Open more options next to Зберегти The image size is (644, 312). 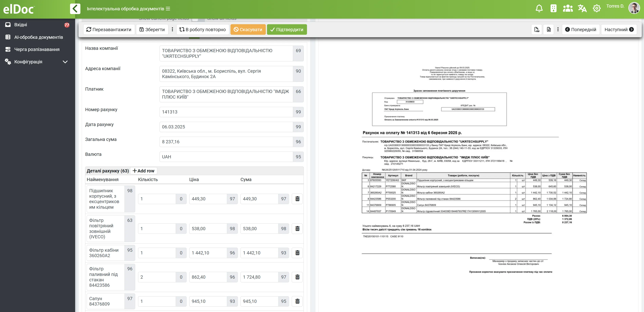(172, 29)
